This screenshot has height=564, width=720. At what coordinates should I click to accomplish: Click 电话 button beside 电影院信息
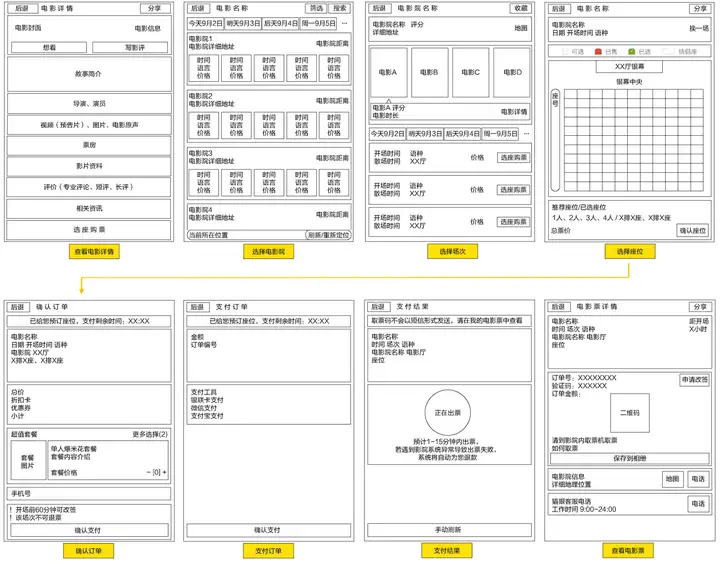tap(698, 479)
